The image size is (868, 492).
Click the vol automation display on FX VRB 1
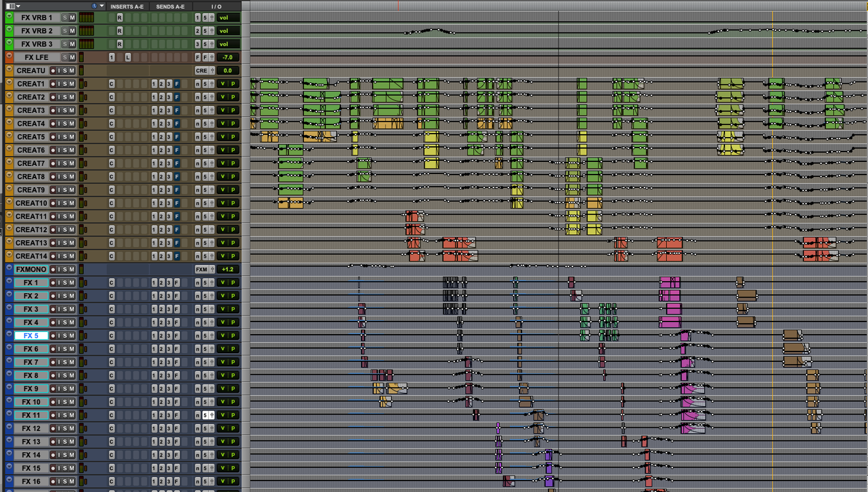[228, 17]
